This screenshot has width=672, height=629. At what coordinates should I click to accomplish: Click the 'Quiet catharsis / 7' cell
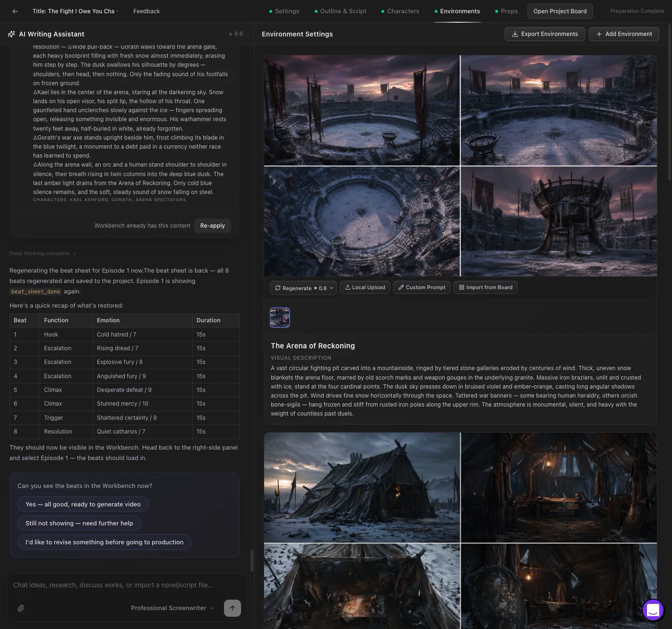click(x=142, y=431)
